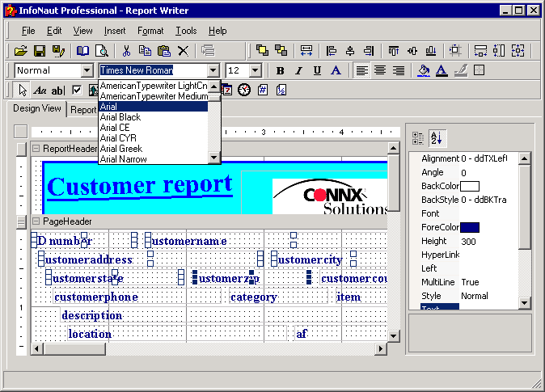
Task: Click the font list's scroll-up arrow
Action: coord(213,86)
